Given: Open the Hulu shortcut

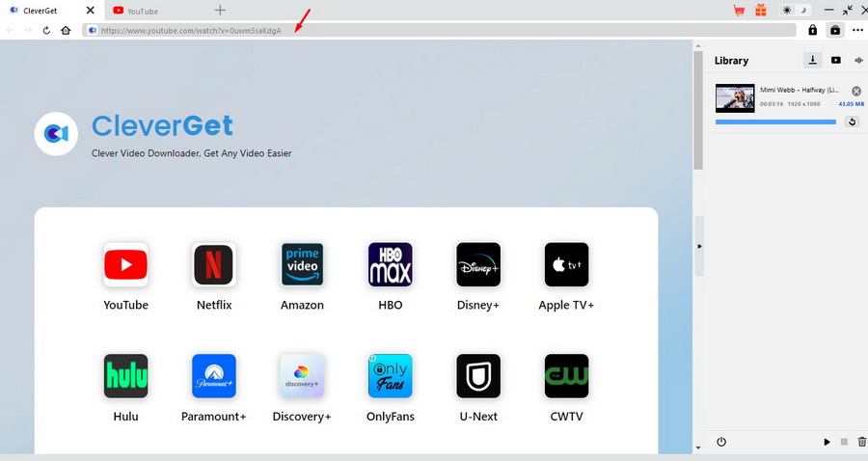Looking at the screenshot, I should click(x=125, y=376).
